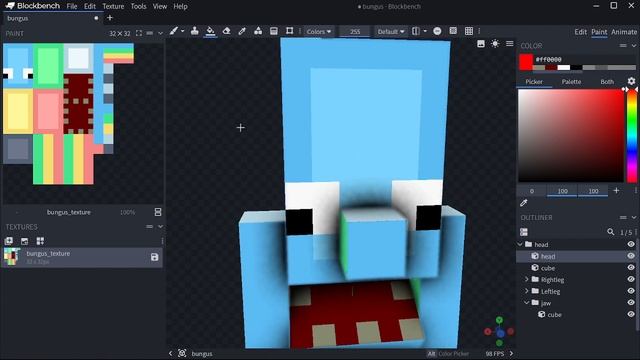
Task: Open the View menu
Action: click(x=160, y=6)
